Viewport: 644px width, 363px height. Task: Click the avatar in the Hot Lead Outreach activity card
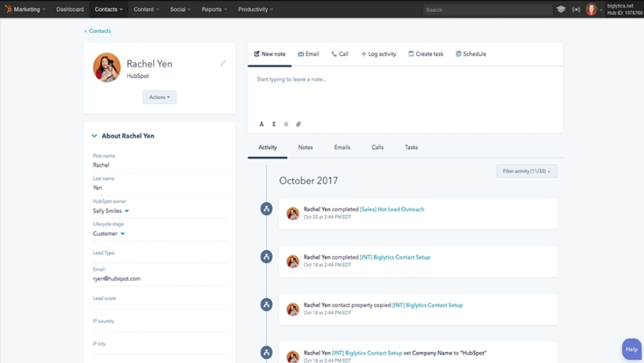click(292, 214)
